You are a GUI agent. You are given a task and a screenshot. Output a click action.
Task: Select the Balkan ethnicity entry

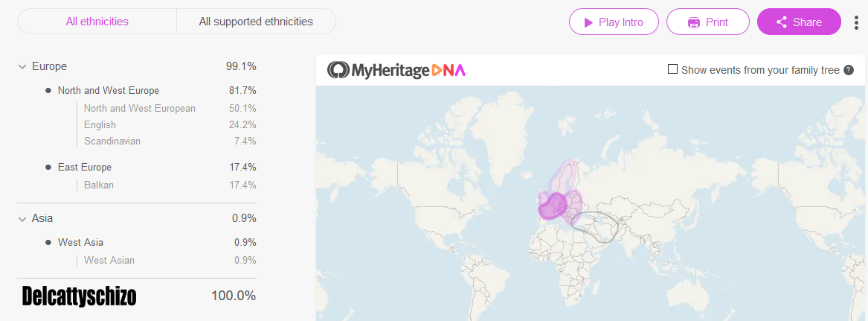tap(99, 185)
